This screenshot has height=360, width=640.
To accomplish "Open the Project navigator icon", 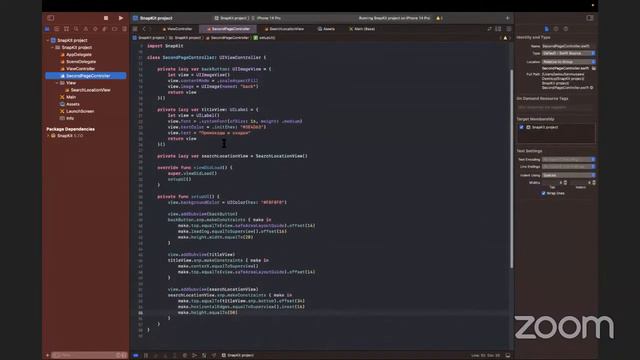I will tap(47, 29).
